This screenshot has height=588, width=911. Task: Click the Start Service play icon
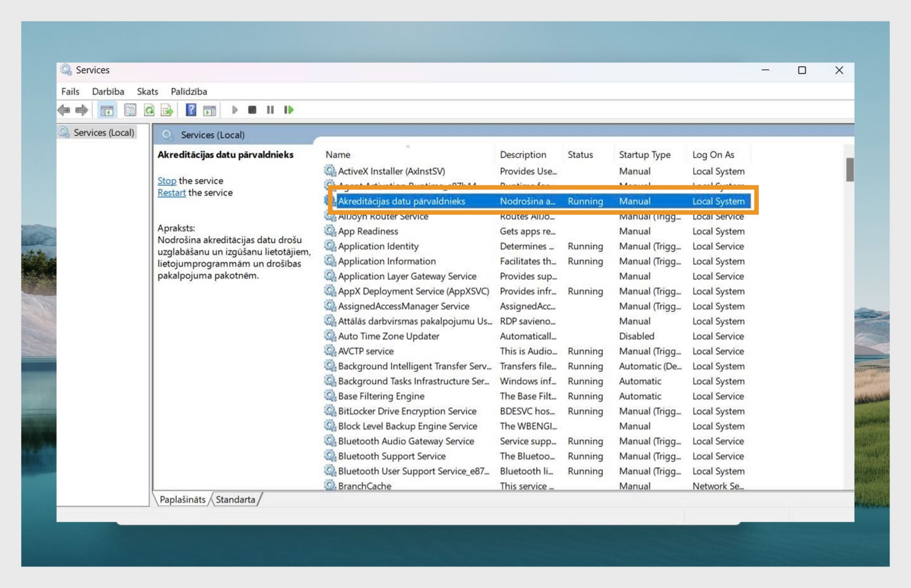(234, 110)
